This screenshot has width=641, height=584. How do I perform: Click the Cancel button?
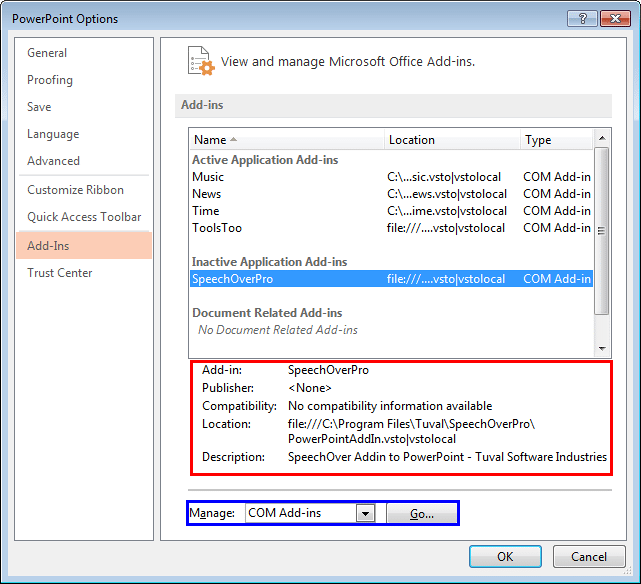[589, 557]
